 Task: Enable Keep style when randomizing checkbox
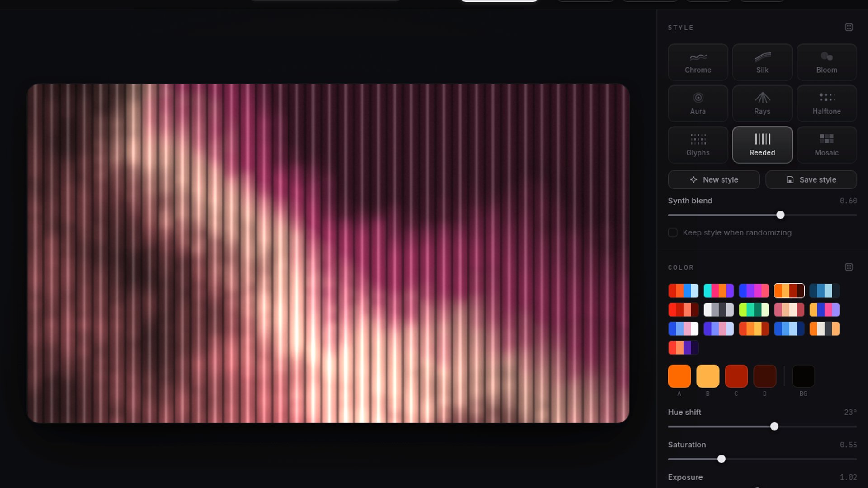click(x=673, y=232)
